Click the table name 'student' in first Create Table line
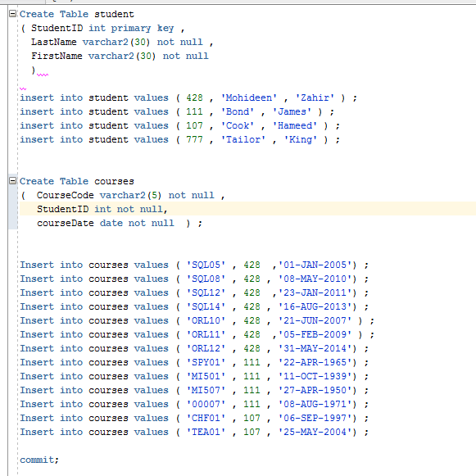The width and height of the screenshot is (476, 476). 114,14
